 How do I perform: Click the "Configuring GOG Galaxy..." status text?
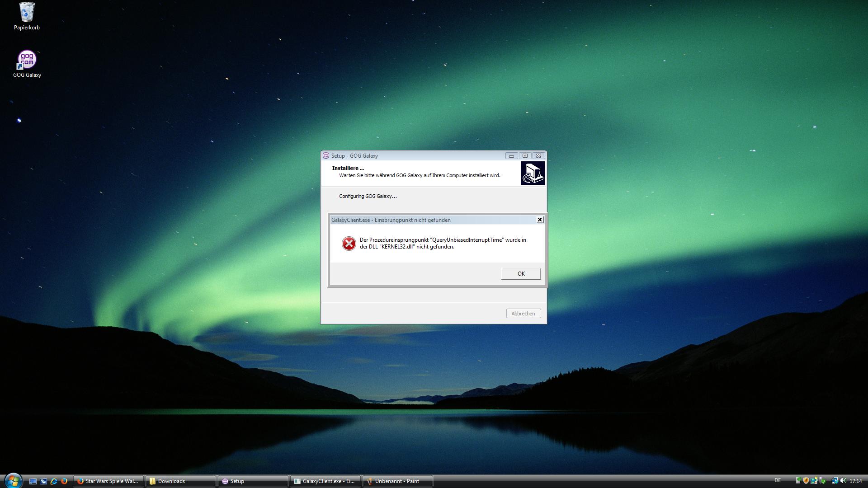368,196
